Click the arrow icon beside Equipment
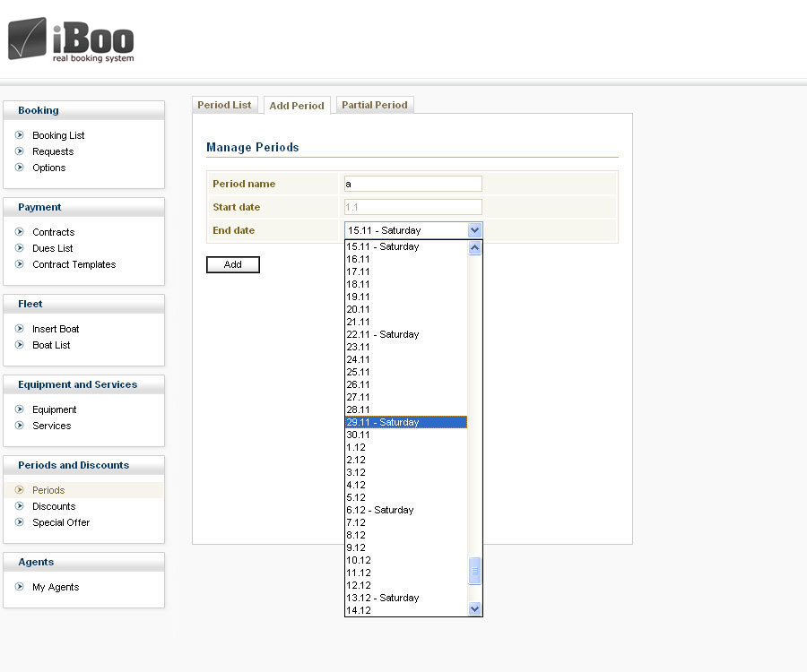807x672 pixels. coord(20,409)
